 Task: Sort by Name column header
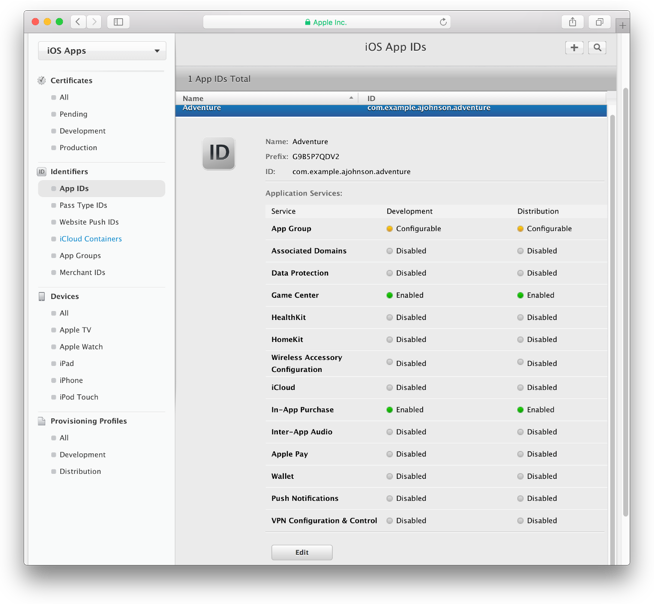pos(267,98)
